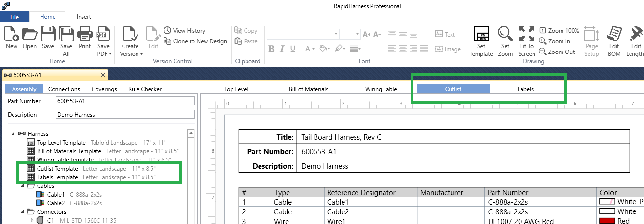Switch to the Labels tab
This screenshot has height=224, width=644.
(526, 89)
